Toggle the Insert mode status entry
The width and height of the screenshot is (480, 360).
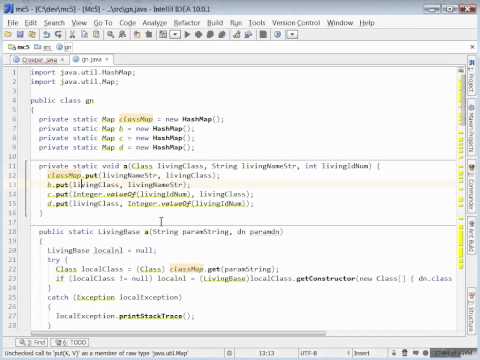[362, 353]
